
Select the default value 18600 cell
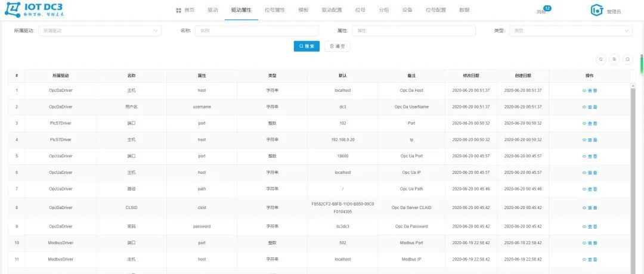point(342,156)
